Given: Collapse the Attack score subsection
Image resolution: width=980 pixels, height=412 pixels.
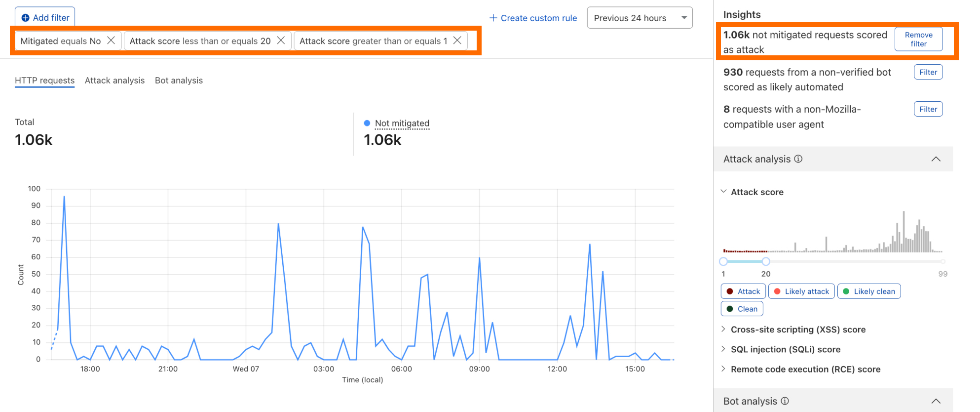Looking at the screenshot, I should coord(723,191).
